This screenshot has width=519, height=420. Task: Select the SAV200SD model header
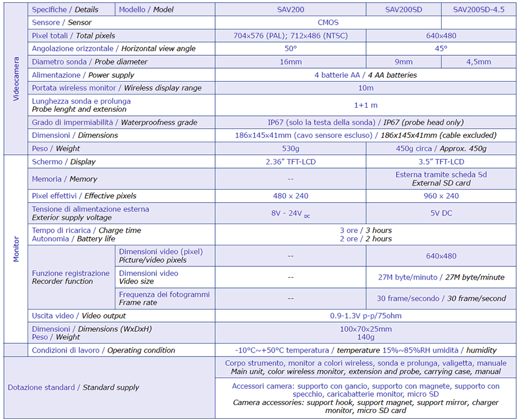pos(404,10)
